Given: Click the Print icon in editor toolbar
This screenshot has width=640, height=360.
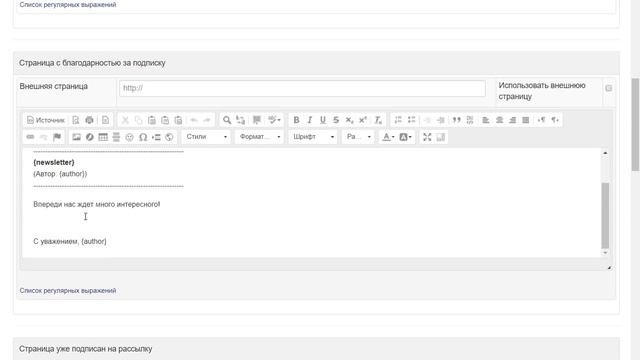Looking at the screenshot, I should tap(89, 120).
